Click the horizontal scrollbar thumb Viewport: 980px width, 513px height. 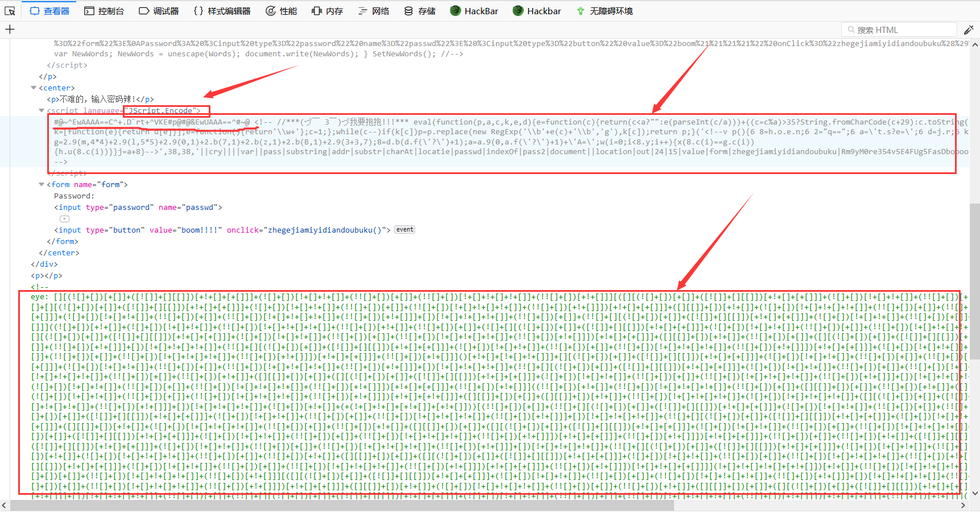(x=341, y=505)
